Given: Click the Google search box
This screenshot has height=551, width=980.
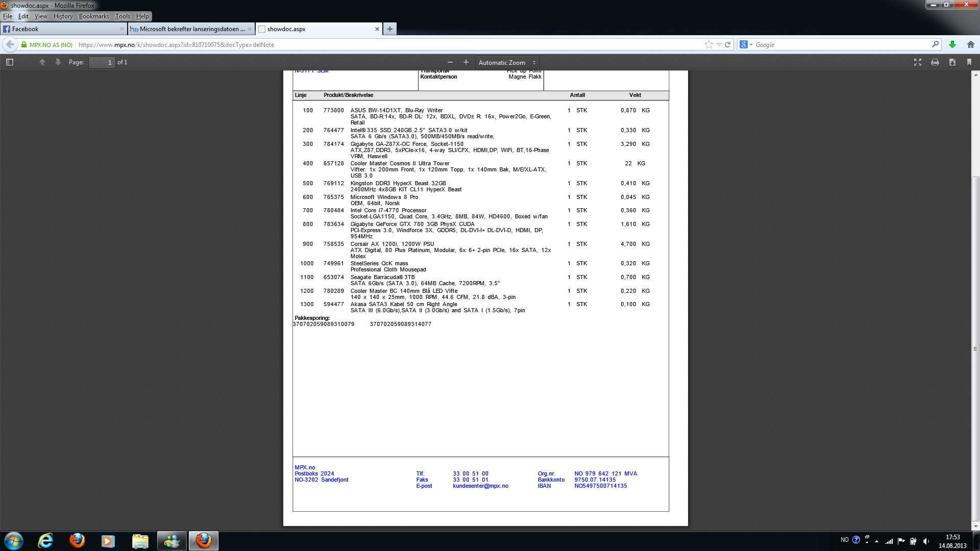Looking at the screenshot, I should [x=842, y=45].
